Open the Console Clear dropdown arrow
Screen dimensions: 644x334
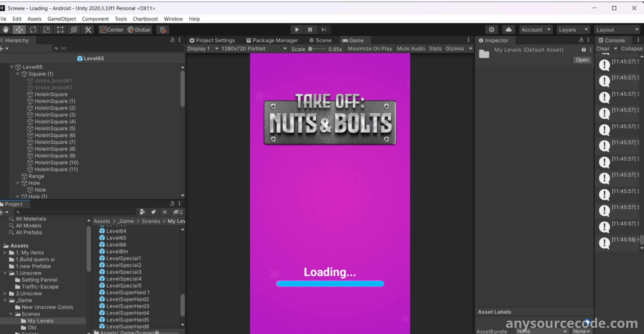click(615, 48)
